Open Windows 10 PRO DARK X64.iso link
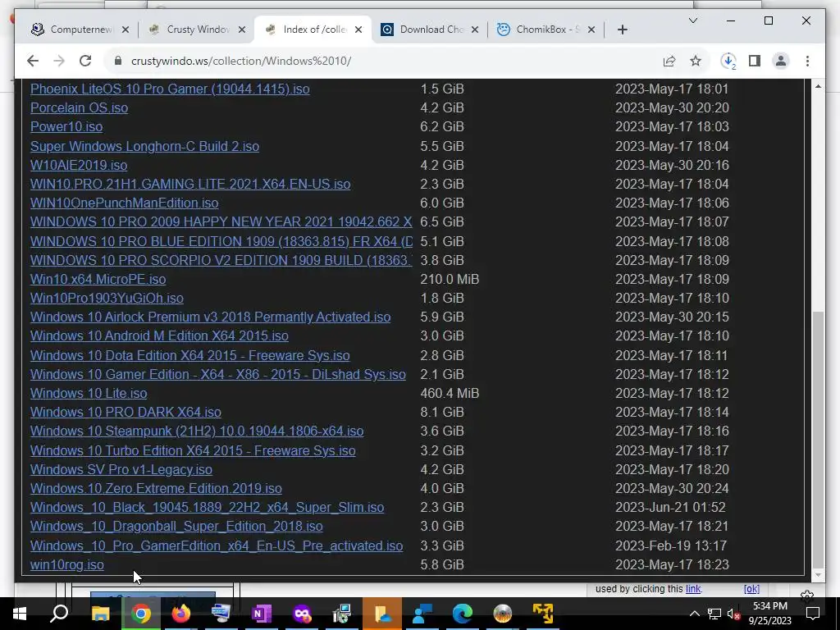 (126, 412)
